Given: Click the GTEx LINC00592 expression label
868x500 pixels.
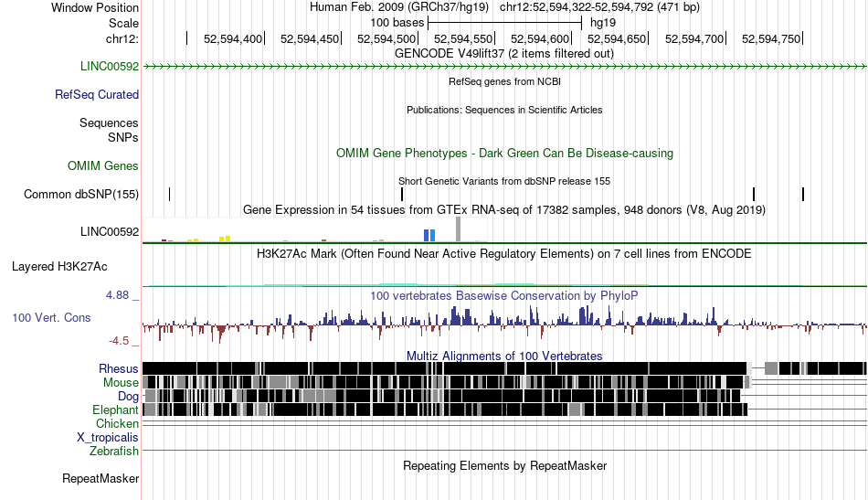Looking at the screenshot, I should (x=110, y=232).
